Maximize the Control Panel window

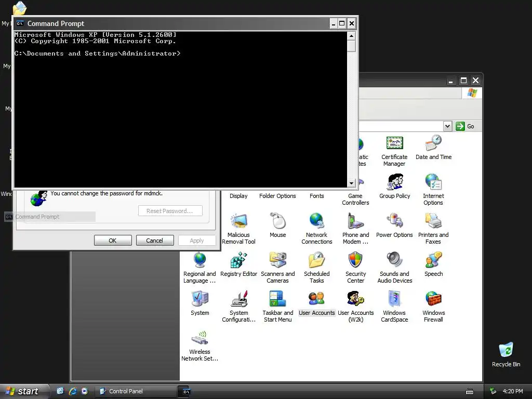point(463,81)
